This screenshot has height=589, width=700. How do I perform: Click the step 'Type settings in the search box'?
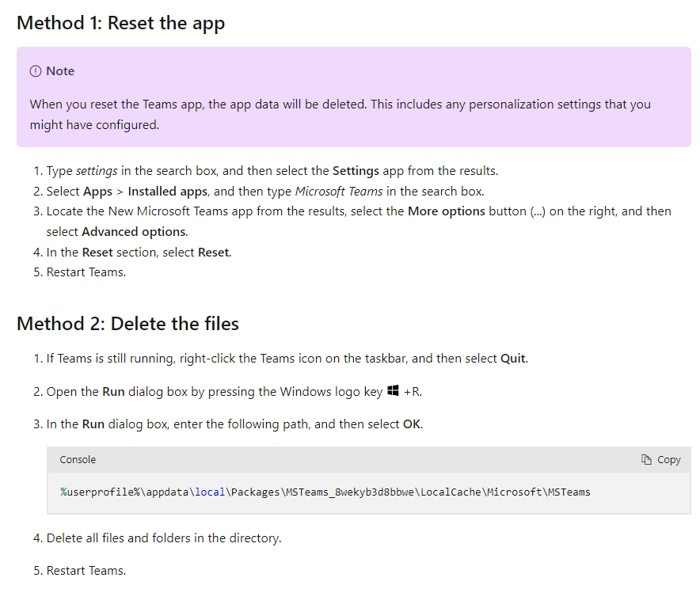click(x=272, y=171)
